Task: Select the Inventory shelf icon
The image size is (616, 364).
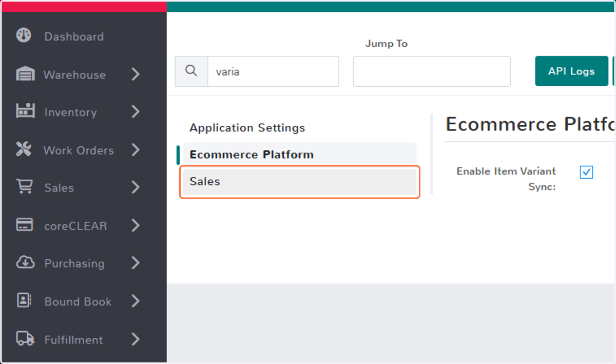Action: [x=25, y=111]
